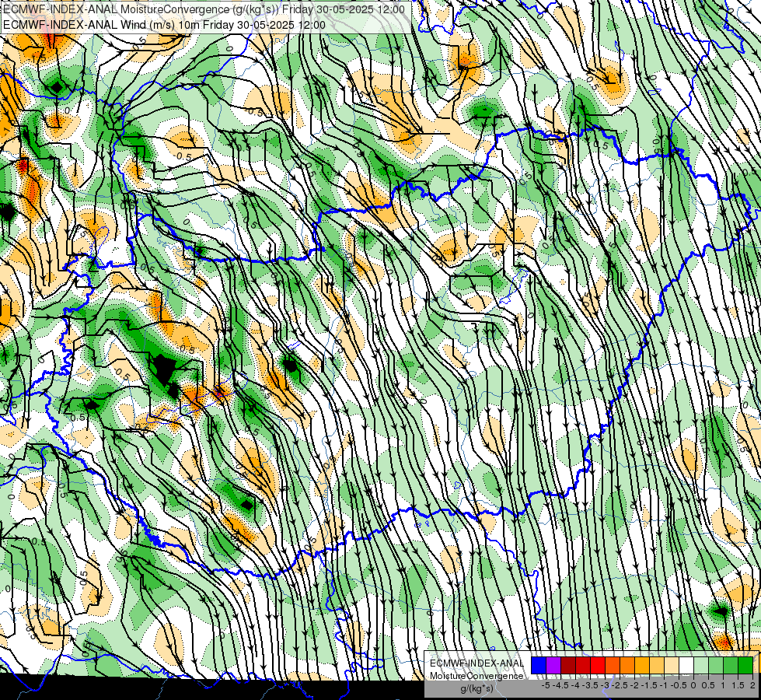Pick the pale green swatch right of white
This screenshot has width=761, height=700.
pyautogui.click(x=701, y=665)
